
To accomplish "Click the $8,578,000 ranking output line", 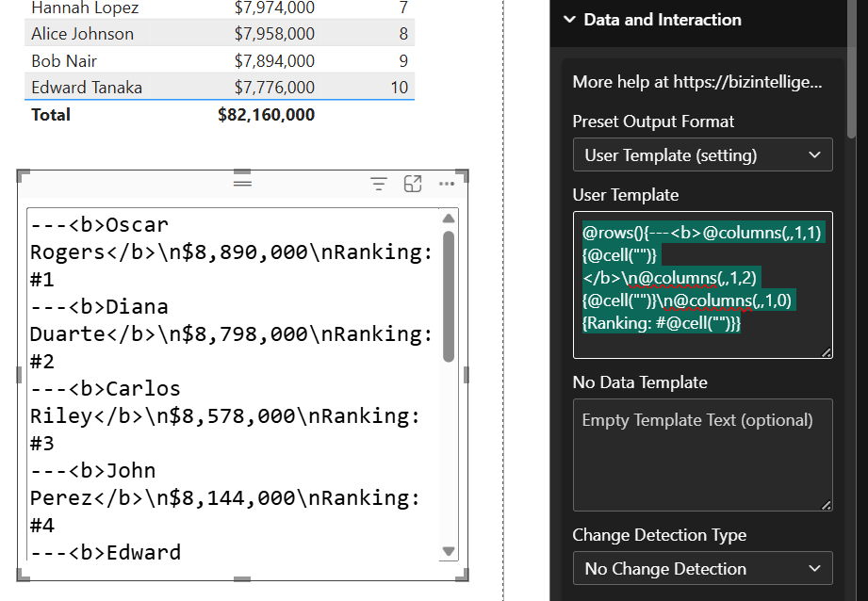I will pos(225,416).
